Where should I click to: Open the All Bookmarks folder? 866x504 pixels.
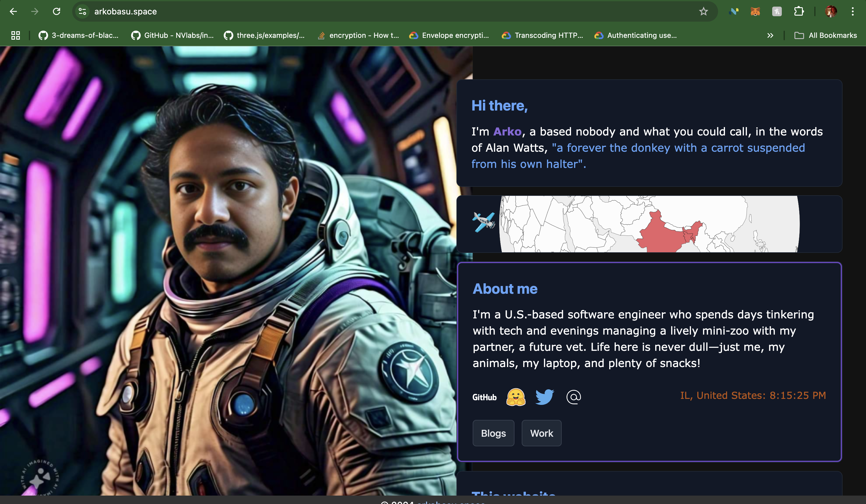(x=826, y=35)
